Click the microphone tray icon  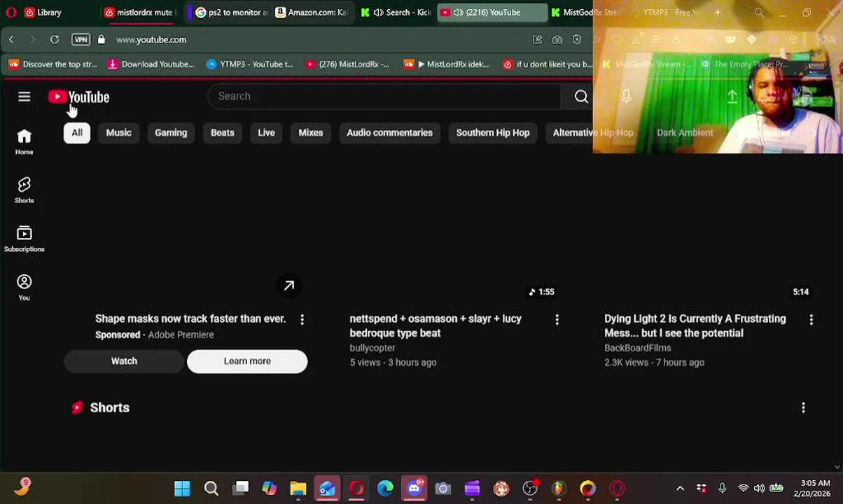pos(722,488)
